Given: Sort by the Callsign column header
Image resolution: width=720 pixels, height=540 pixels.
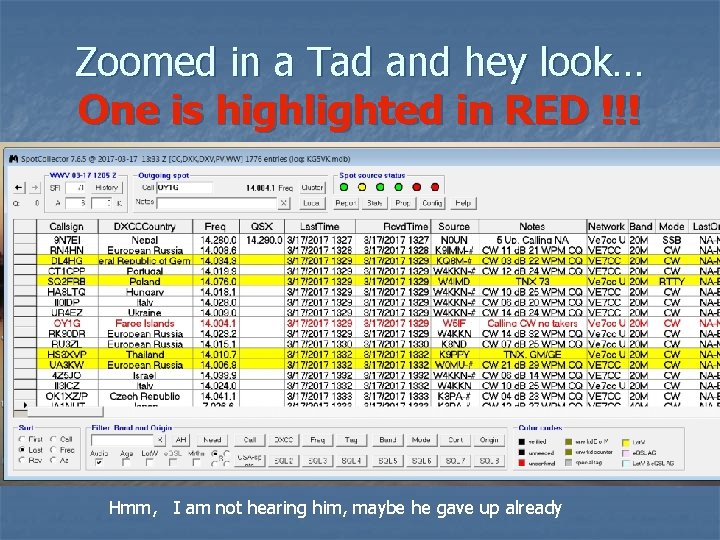Looking at the screenshot, I should click(x=67, y=226).
